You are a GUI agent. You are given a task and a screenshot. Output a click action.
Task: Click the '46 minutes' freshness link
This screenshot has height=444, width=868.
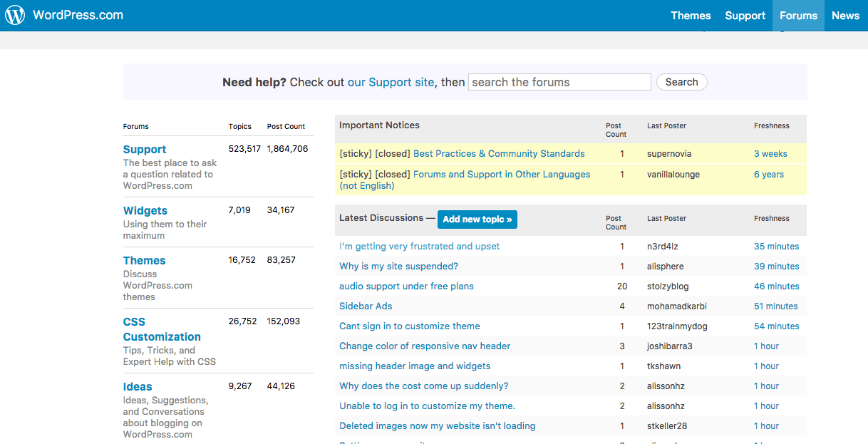(777, 286)
